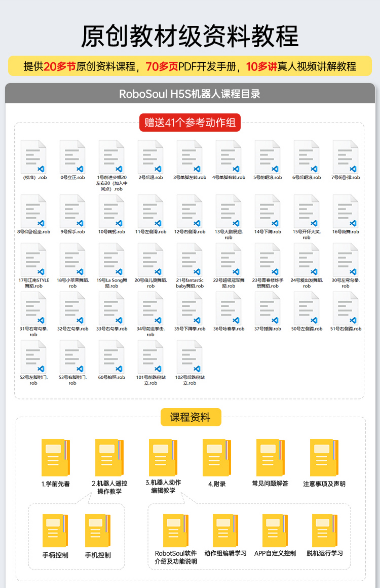Pick the 22号超级冠军舞蹈.rob file icon
380x588 pixels.
point(228,260)
